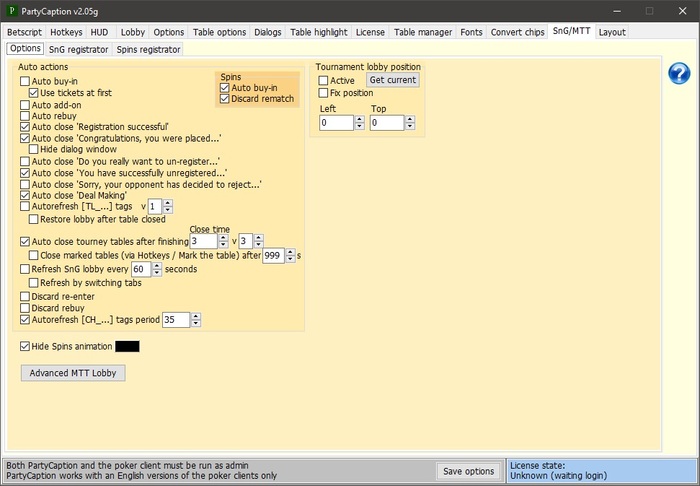Decrease the Left position spinner value
This screenshot has width=700, height=486.
[x=360, y=126]
